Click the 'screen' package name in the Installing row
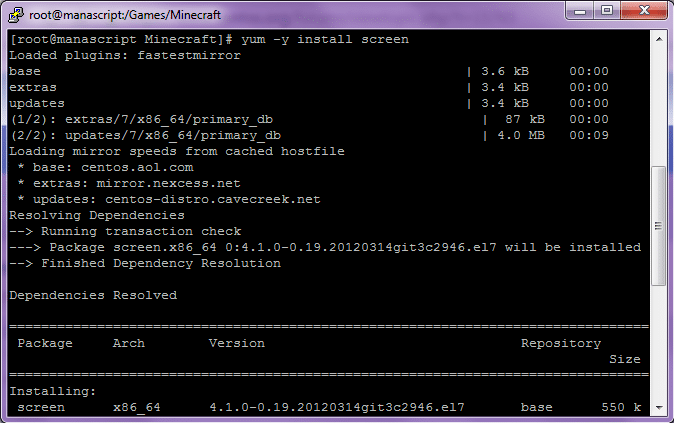The image size is (674, 423). coord(40,407)
